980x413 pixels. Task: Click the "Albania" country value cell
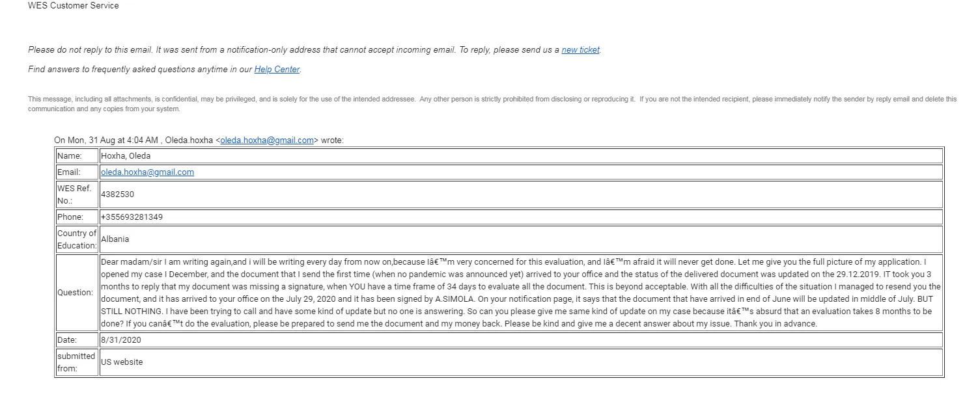pyautogui.click(x=115, y=239)
